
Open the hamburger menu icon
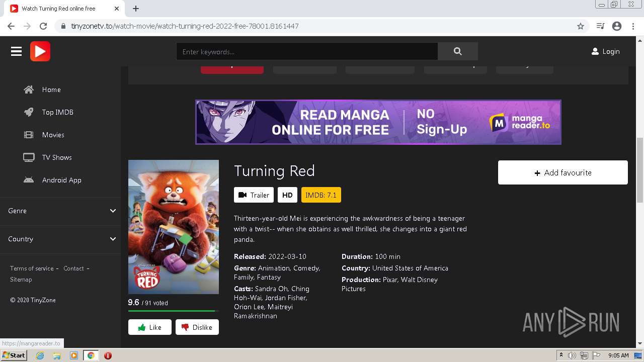16,51
